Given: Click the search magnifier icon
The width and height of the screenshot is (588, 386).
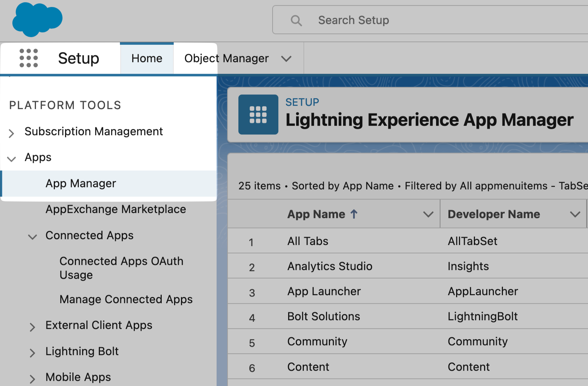Looking at the screenshot, I should click(x=296, y=20).
